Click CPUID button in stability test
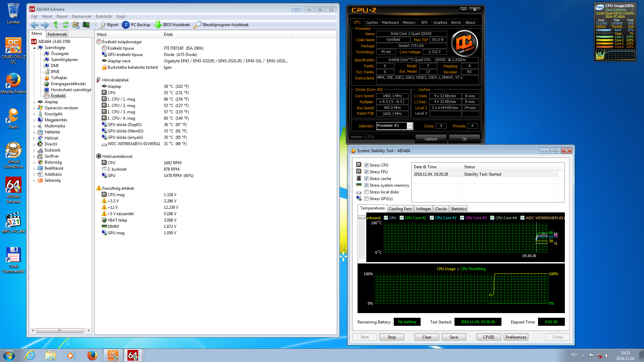This screenshot has height=362, width=644. click(489, 337)
